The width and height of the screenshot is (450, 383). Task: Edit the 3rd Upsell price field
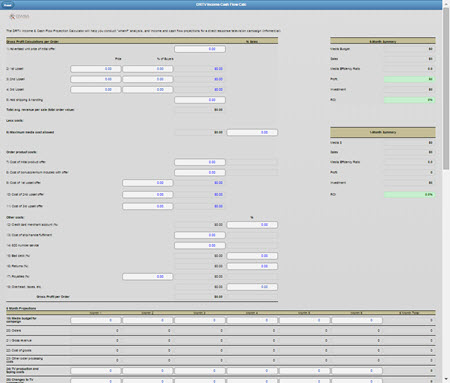coord(96,90)
